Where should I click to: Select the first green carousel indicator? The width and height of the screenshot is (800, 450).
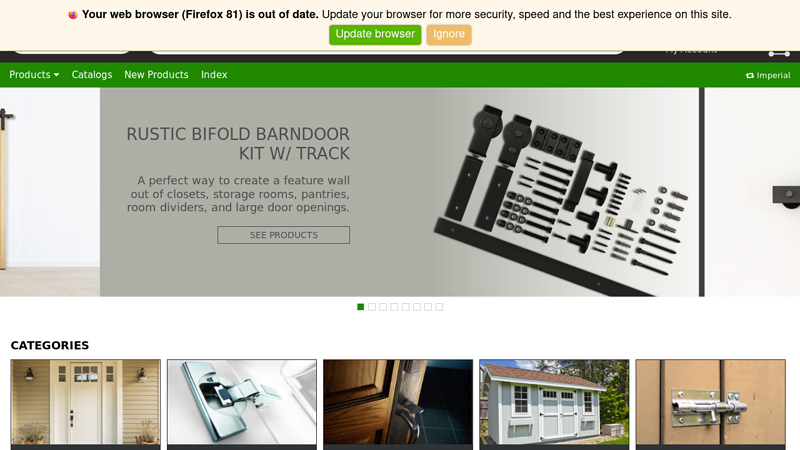coord(361,307)
